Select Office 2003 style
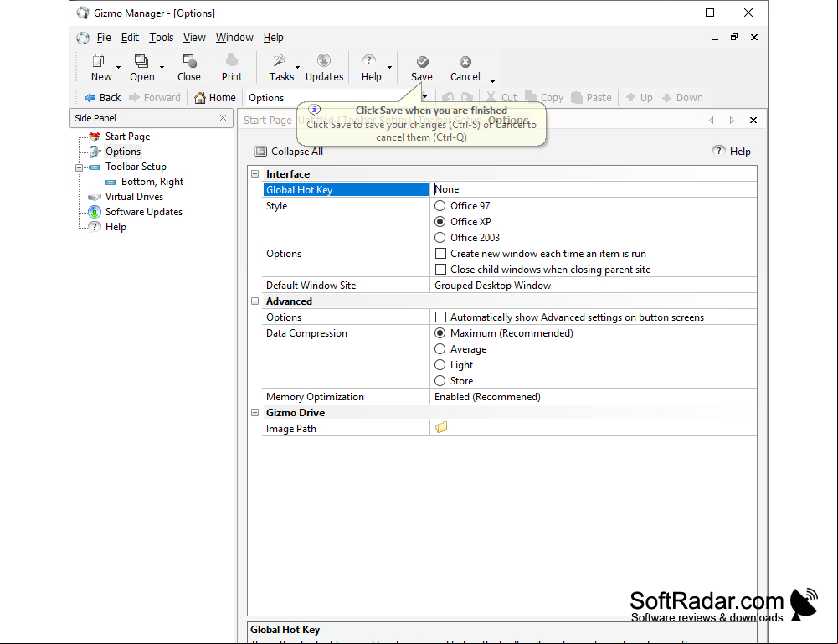 pos(440,237)
